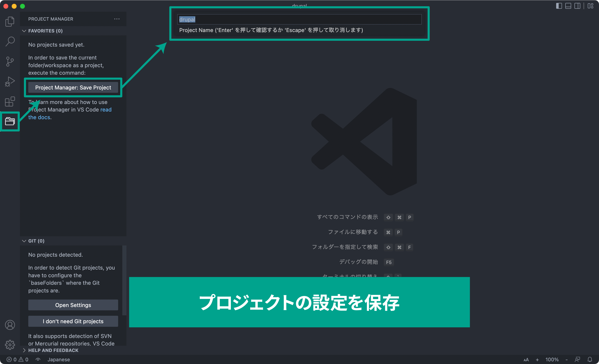Click the Japanese status bar entry

59,359
